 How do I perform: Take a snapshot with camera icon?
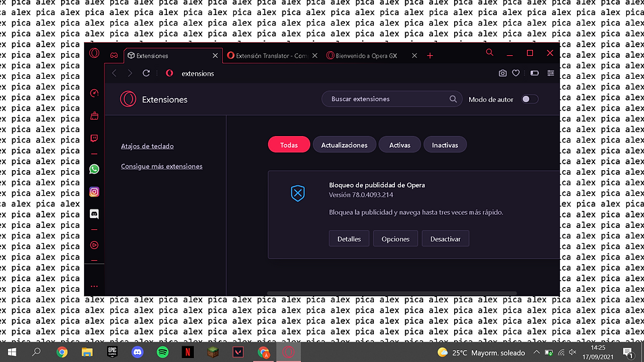point(502,73)
